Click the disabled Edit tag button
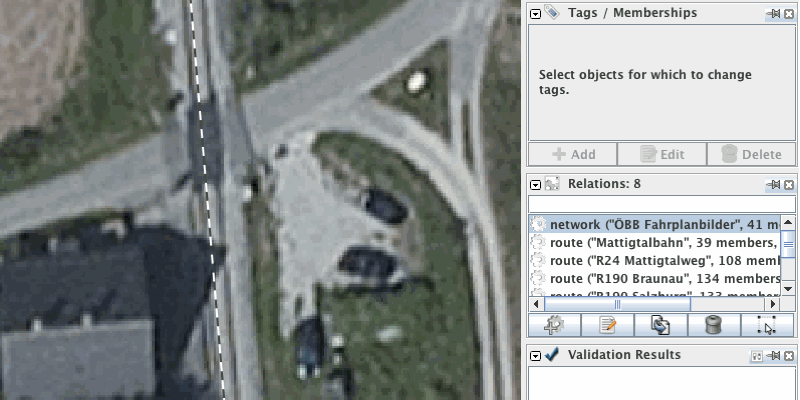Screen dimensions: 800x400 662,154
